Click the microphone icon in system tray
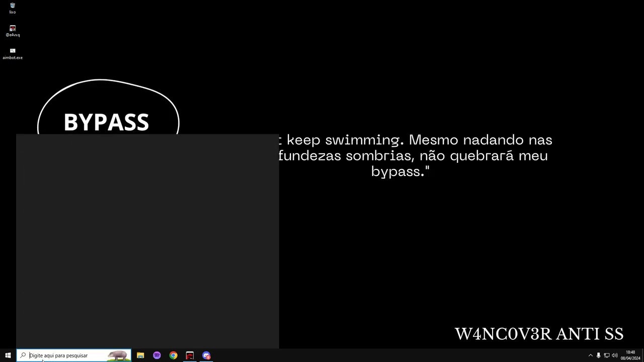The width and height of the screenshot is (644, 362). pyautogui.click(x=598, y=355)
